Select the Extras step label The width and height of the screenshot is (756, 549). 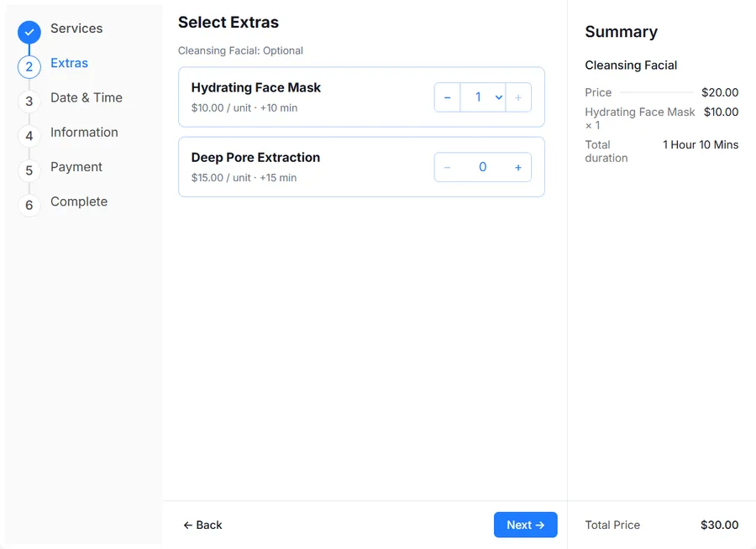point(70,63)
